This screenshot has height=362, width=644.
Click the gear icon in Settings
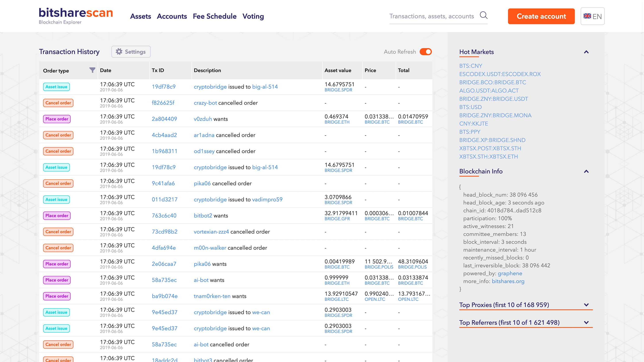(119, 52)
